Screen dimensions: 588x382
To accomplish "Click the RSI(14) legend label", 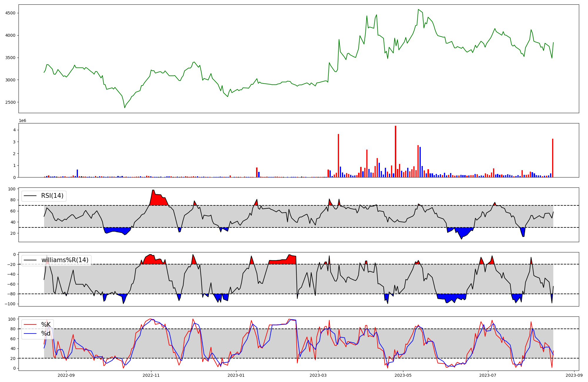I will pos(52,196).
